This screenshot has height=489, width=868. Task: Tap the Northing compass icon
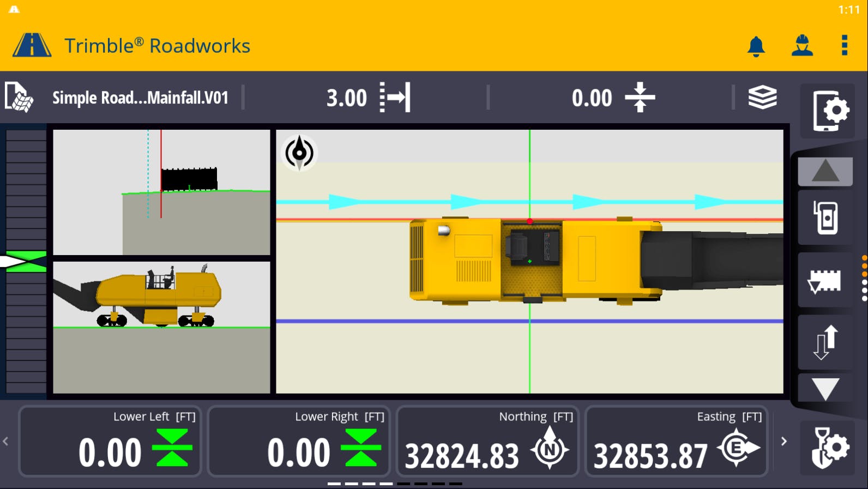pos(550,448)
